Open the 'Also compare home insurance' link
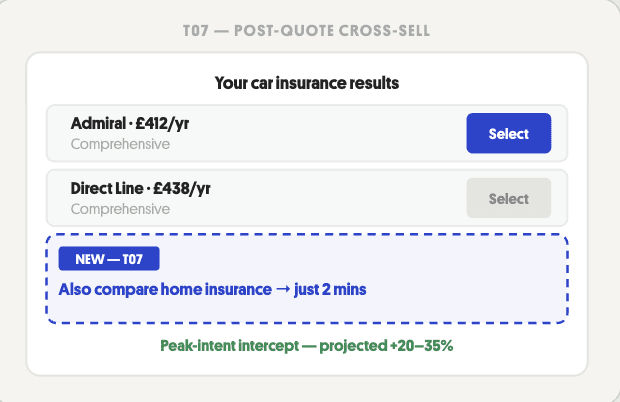Screen dimensions: 620x402 [x=212, y=289]
